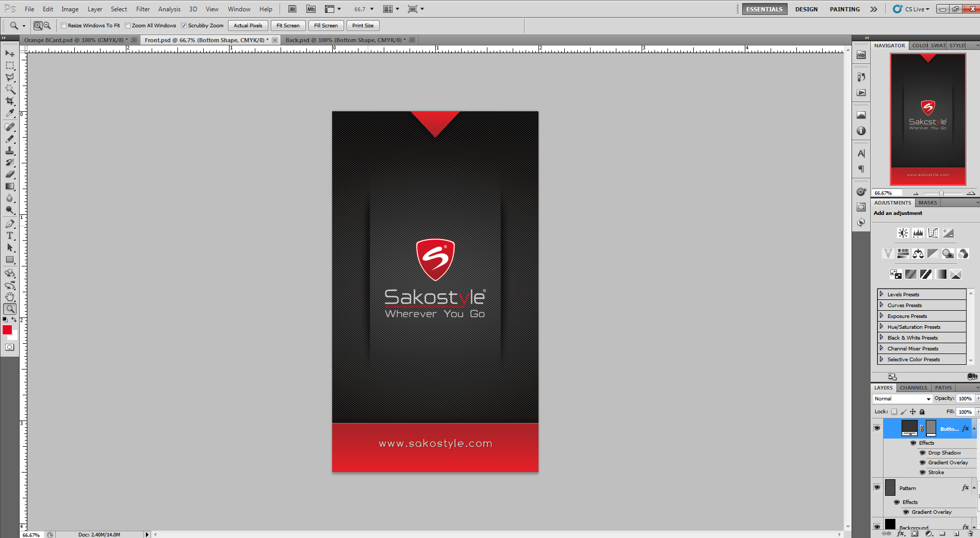Select the Crop tool
Screen dimensions: 980x538
click(10, 101)
